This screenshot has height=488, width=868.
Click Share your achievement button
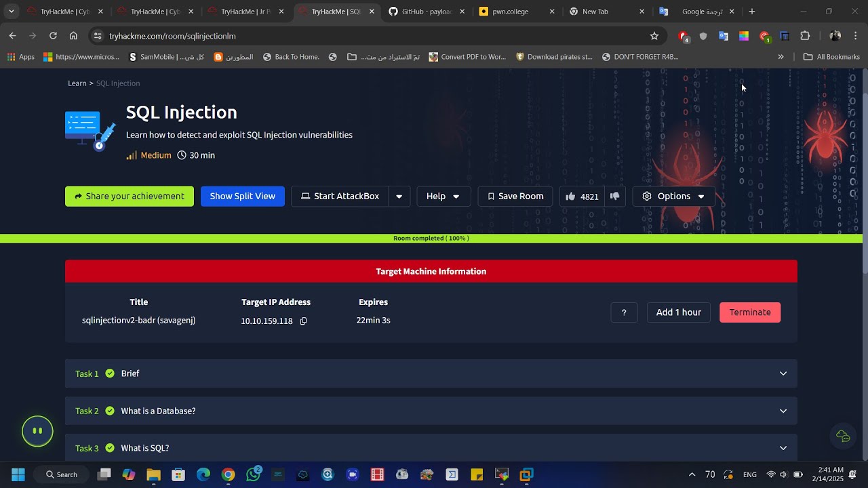click(130, 197)
